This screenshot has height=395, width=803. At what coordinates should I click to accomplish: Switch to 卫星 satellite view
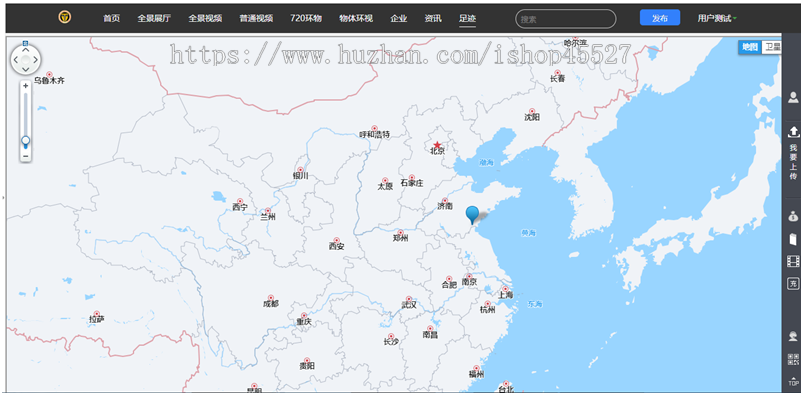(772, 47)
